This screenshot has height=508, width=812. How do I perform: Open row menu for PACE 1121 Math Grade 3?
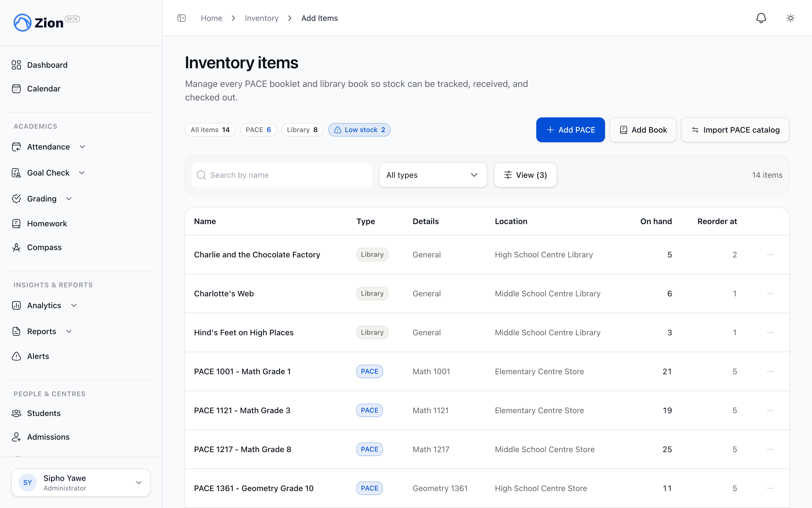(770, 411)
